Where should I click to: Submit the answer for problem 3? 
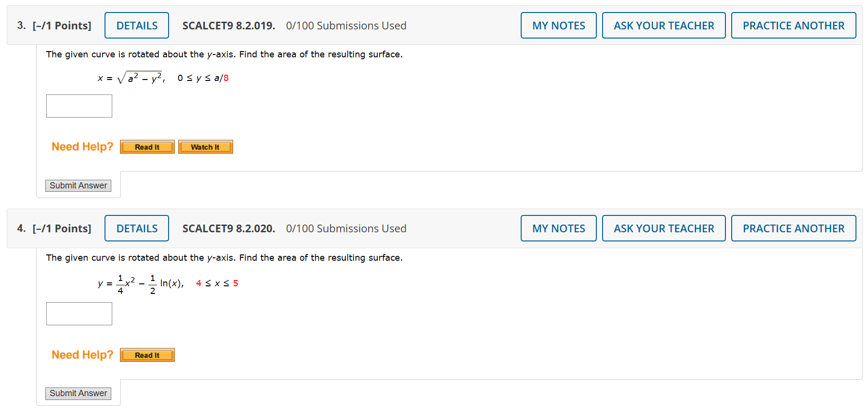tap(78, 185)
